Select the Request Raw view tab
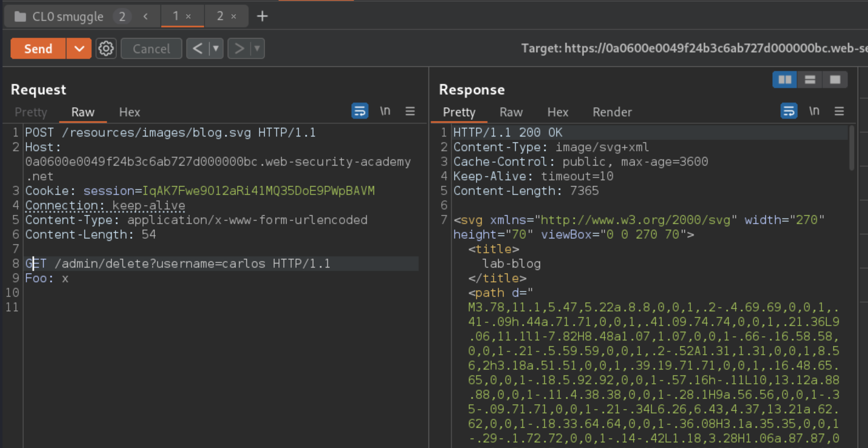This screenshot has width=868, height=448. tap(83, 112)
